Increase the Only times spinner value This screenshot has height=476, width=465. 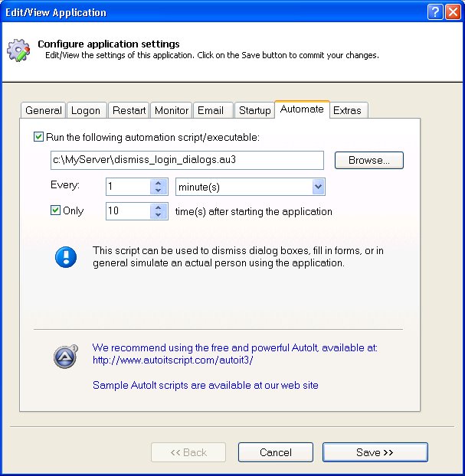click(159, 207)
